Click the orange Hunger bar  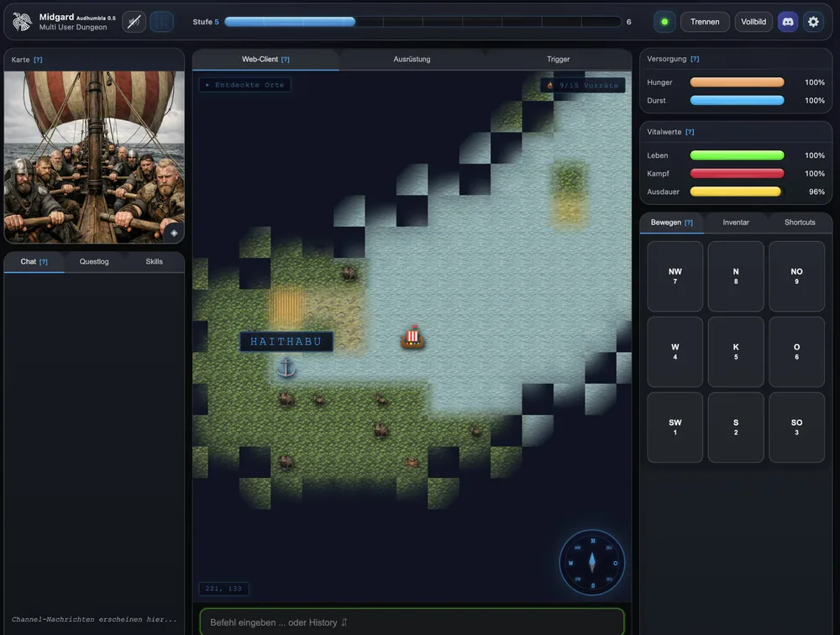[x=738, y=82]
